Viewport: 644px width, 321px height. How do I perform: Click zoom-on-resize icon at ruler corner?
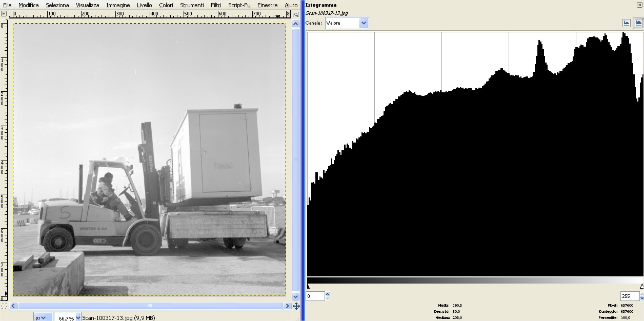point(295,14)
